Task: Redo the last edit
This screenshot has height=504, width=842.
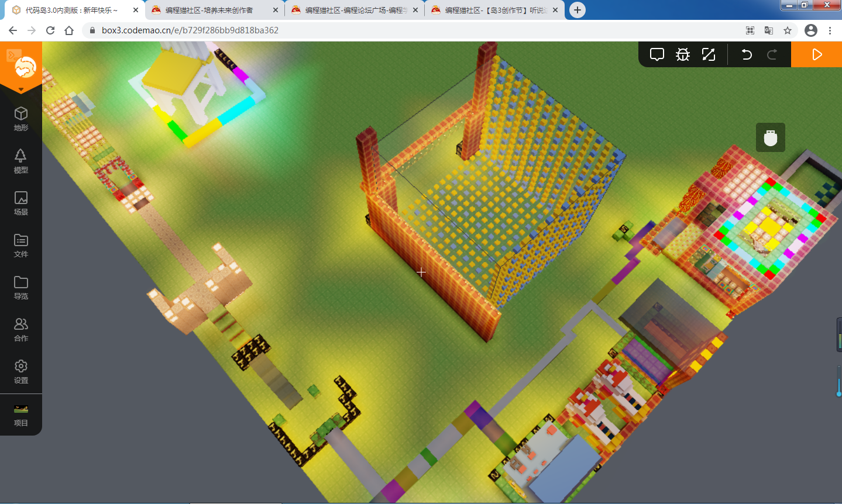Action: pyautogui.click(x=772, y=54)
